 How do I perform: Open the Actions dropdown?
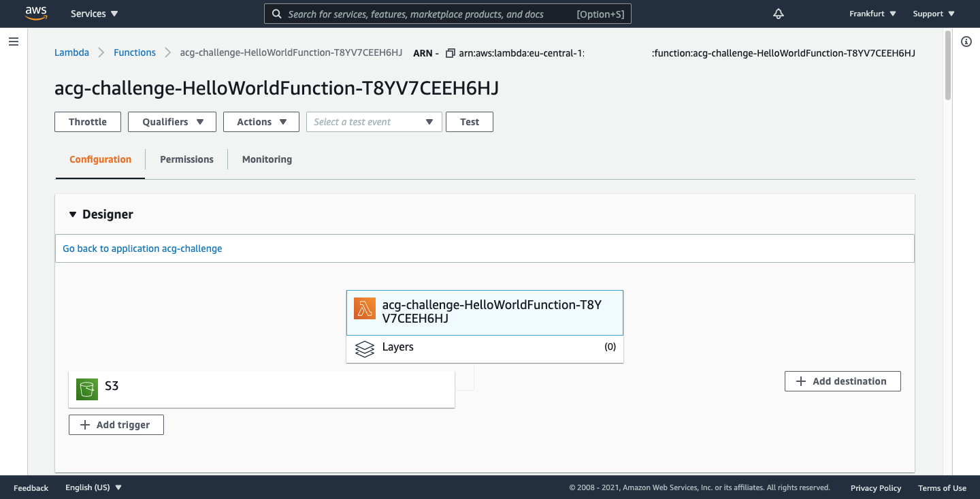(x=261, y=122)
